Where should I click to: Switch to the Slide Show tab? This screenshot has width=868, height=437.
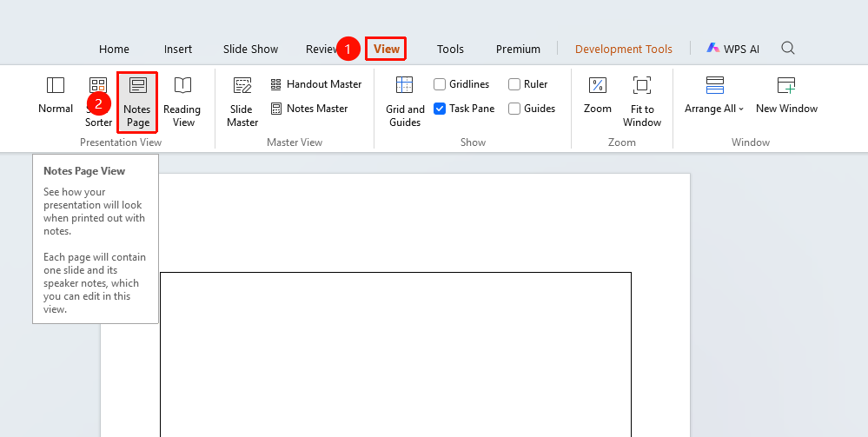(x=250, y=49)
